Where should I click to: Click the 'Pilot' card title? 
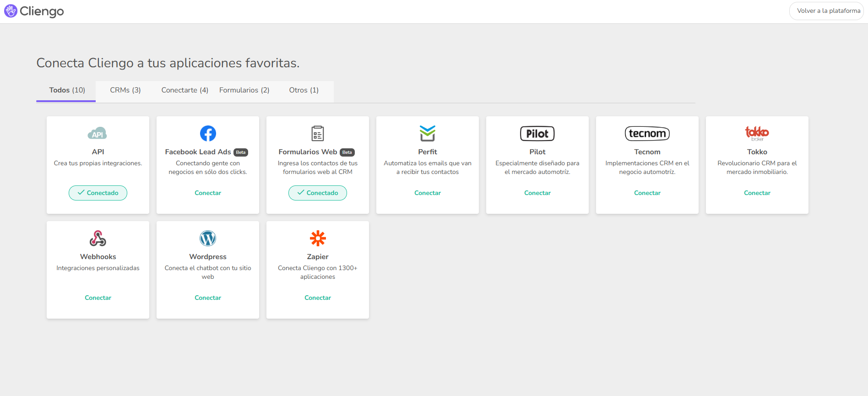(x=537, y=152)
